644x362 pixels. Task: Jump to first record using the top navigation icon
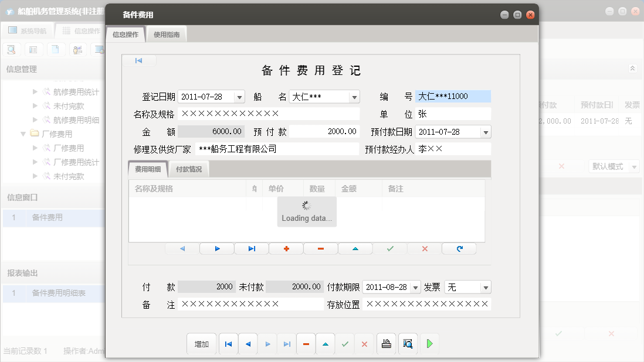pos(139,59)
